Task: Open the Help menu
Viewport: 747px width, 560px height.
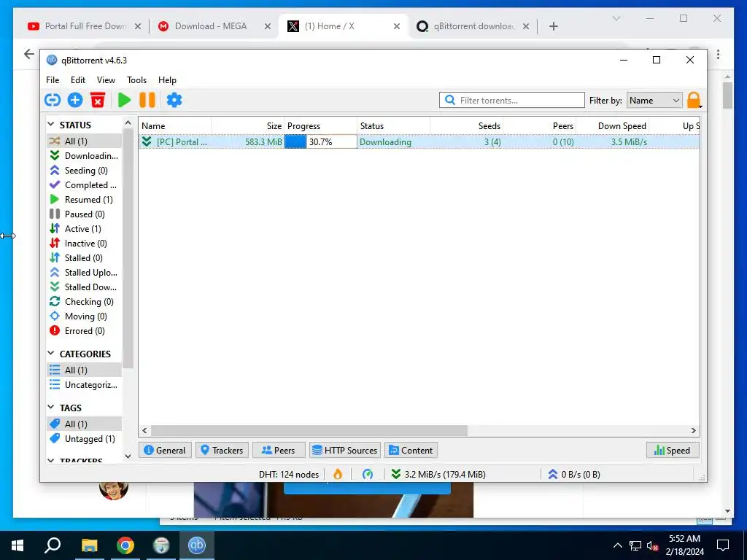Action: [167, 80]
